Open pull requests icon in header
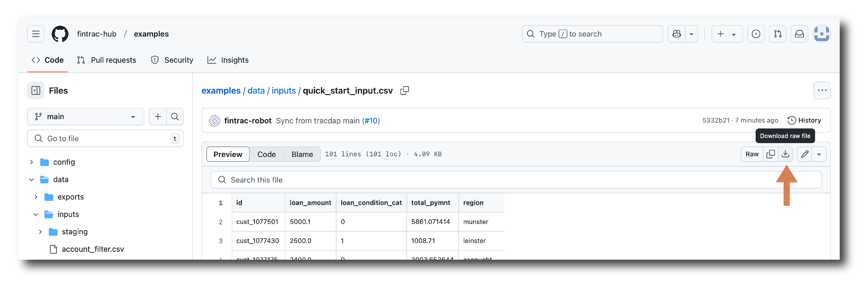868x307 pixels. pyautogui.click(x=778, y=34)
